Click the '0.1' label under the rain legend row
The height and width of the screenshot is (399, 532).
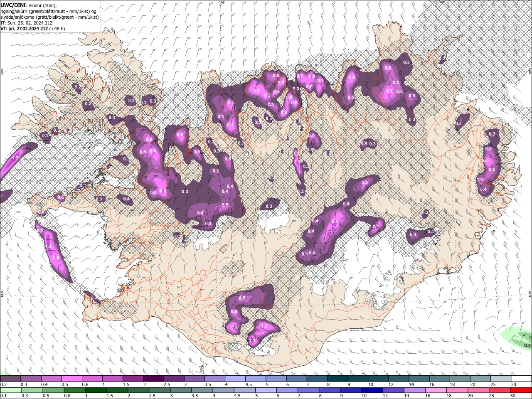pos(4,396)
